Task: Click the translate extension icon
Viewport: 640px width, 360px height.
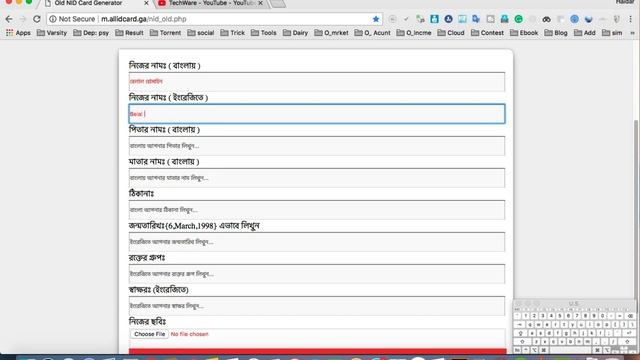Action: point(476,19)
